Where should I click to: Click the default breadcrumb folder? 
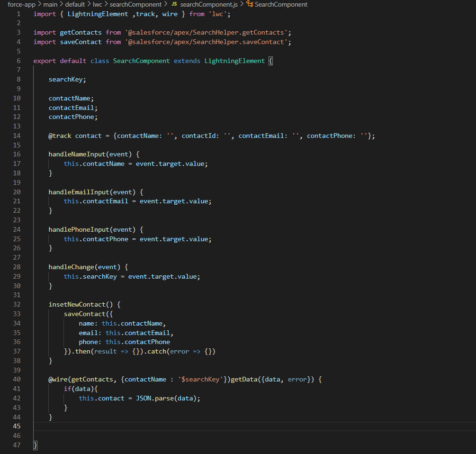pos(75,5)
